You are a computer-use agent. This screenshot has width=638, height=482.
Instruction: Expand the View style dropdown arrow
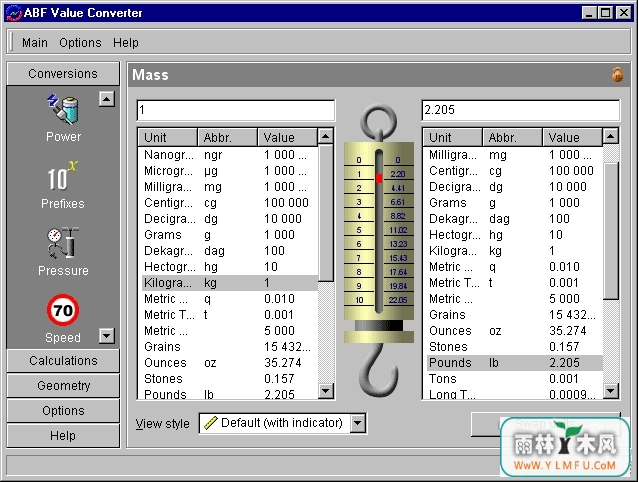click(357, 423)
